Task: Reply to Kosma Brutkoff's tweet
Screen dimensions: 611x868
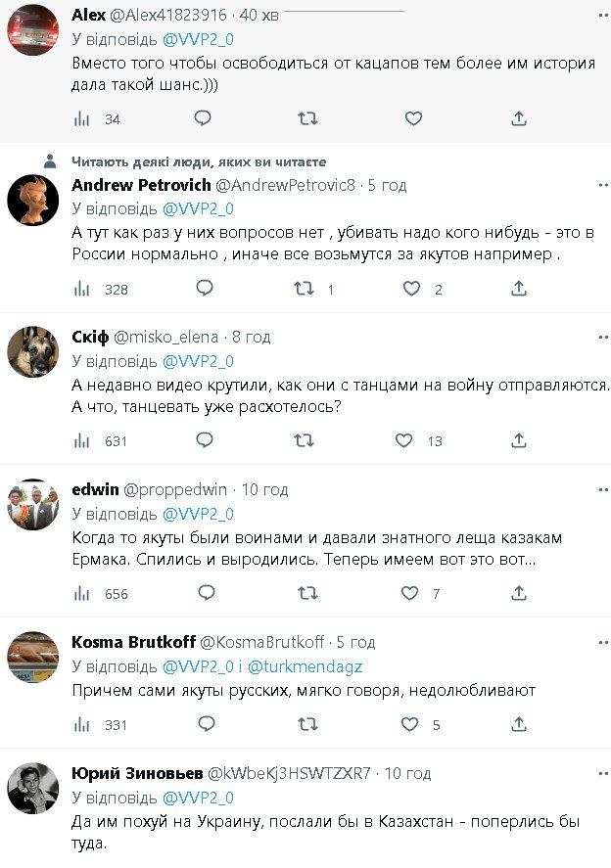Action: click(x=203, y=725)
